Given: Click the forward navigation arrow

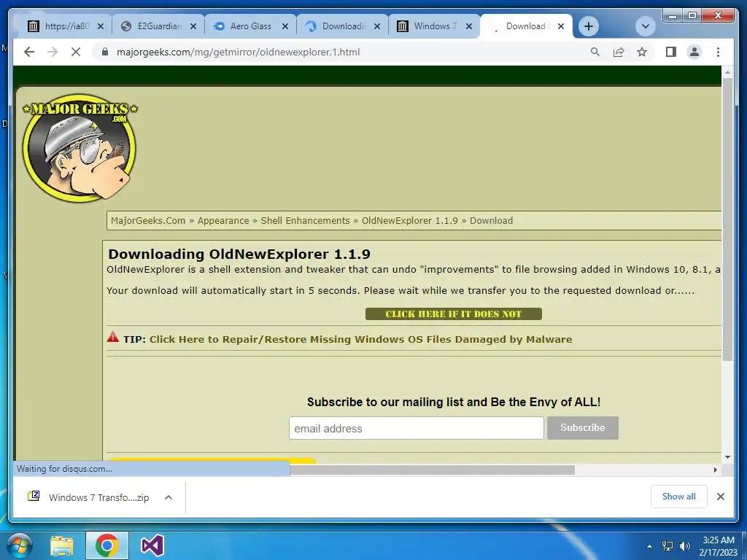Looking at the screenshot, I should 53,52.
